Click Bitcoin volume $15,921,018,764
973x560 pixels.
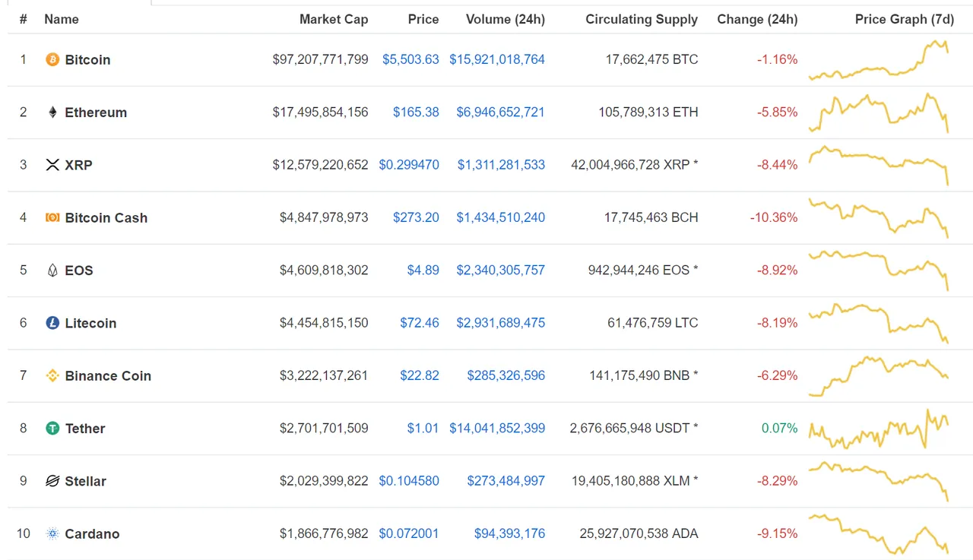(497, 59)
